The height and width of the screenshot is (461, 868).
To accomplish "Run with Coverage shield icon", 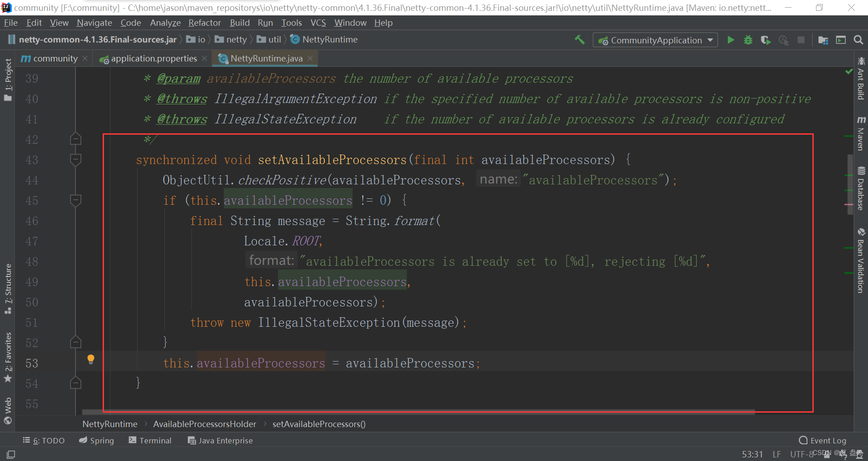I will pyautogui.click(x=765, y=40).
